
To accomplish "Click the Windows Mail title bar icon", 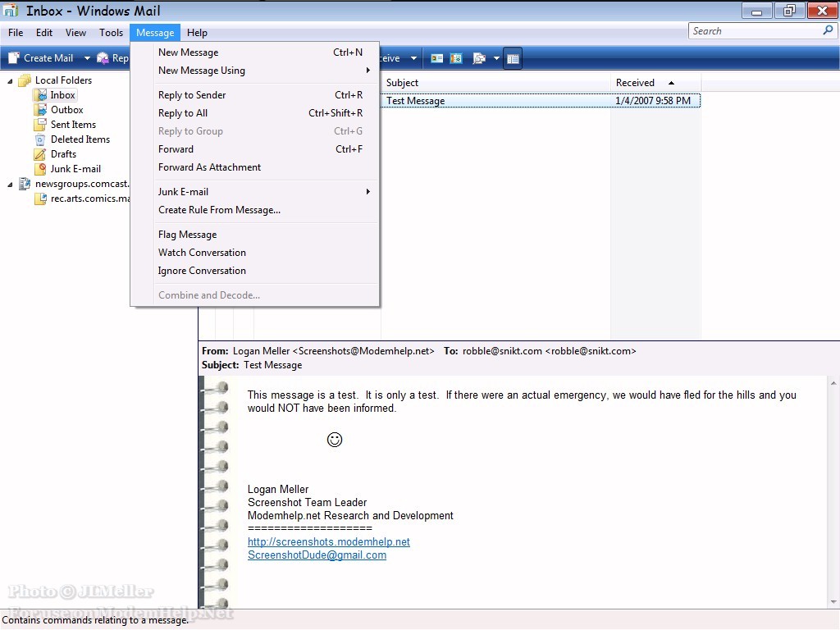I will pos(11,11).
